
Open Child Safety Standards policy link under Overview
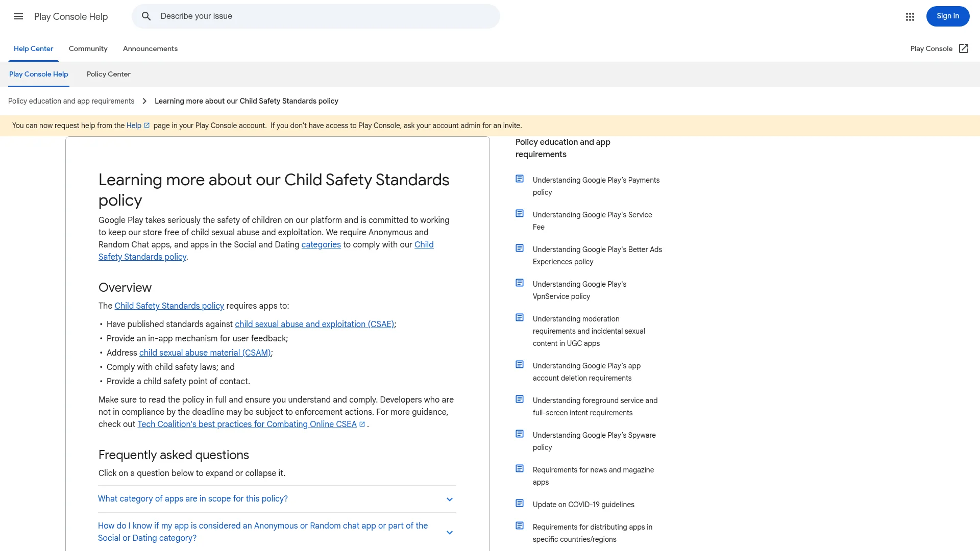click(169, 306)
